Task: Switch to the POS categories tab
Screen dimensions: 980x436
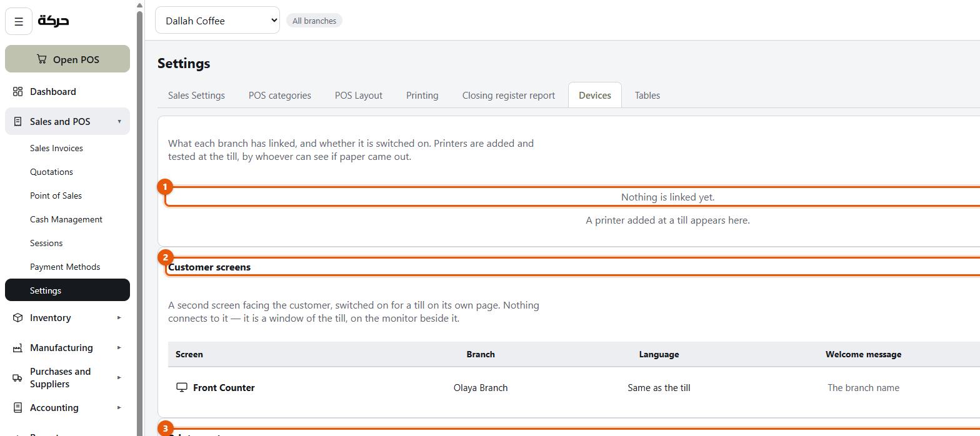Action: tap(280, 96)
